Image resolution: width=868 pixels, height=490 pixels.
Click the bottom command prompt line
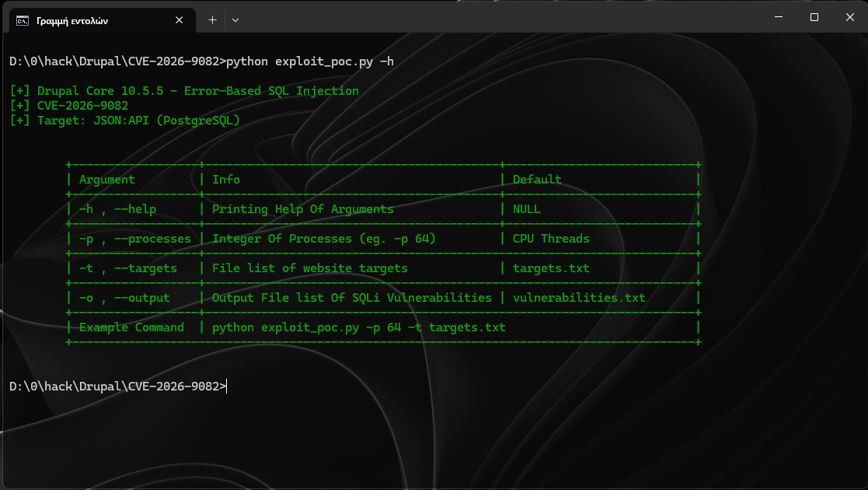click(118, 387)
